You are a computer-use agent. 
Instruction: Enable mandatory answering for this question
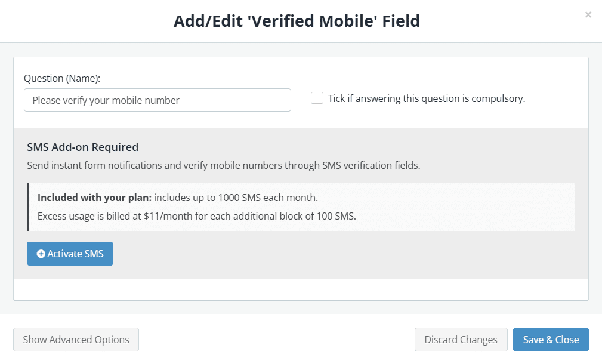pos(317,97)
